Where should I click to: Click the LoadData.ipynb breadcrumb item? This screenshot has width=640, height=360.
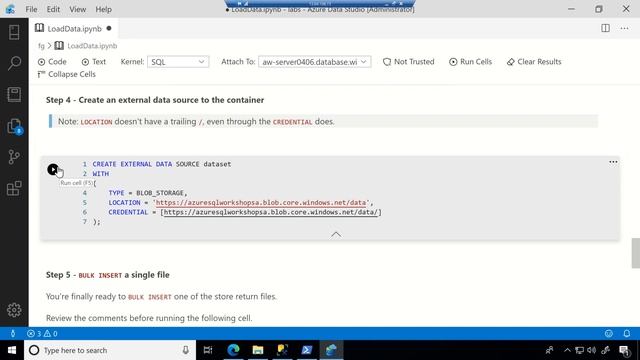[x=86, y=46]
